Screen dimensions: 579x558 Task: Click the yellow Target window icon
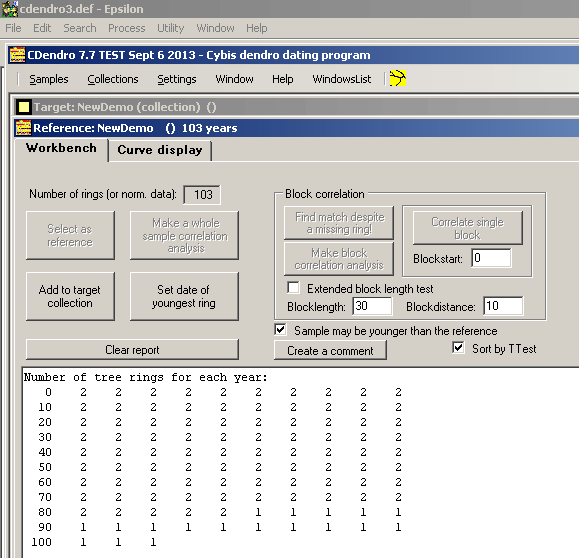[24, 107]
